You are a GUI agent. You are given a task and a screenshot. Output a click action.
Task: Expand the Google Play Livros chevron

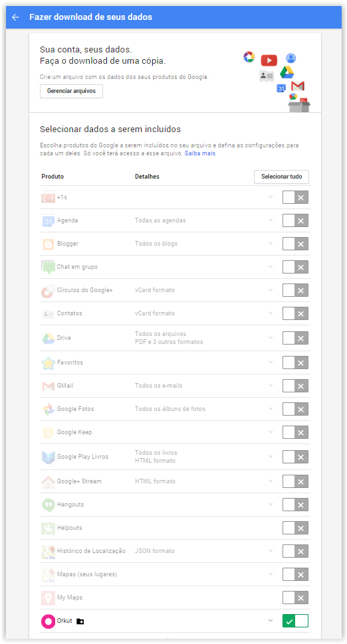click(271, 456)
